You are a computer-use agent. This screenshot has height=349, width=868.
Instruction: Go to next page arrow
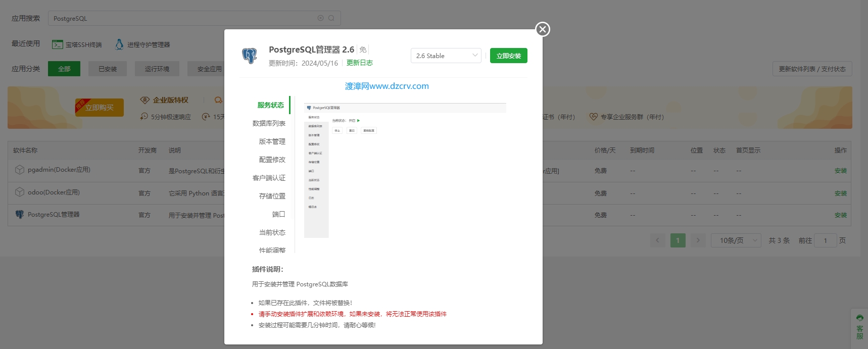(x=698, y=240)
